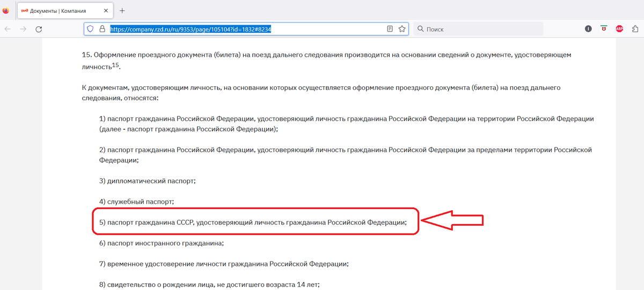Close the Документы | Компания tab
The image size is (644, 290).
106,11
